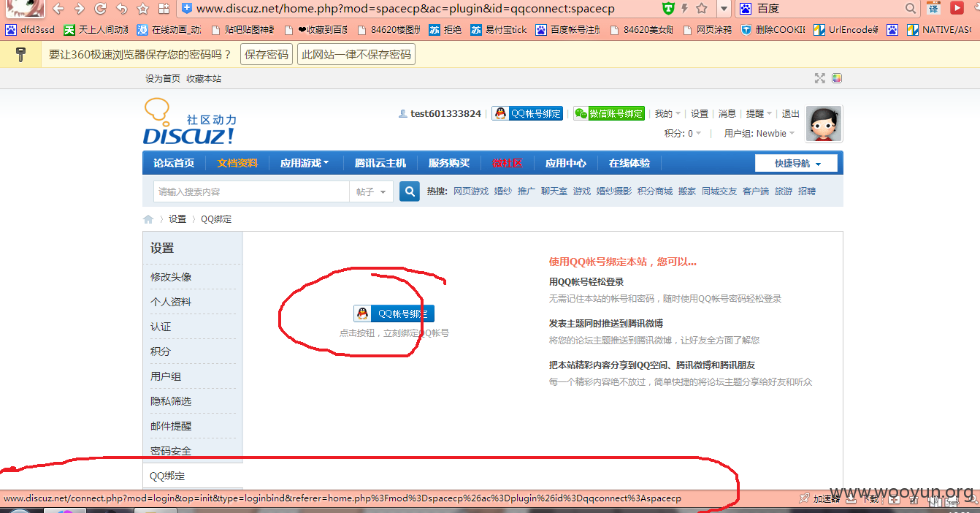The image size is (980, 513).
Task: Expand the 快捷导航 dropdown
Action: (x=797, y=163)
